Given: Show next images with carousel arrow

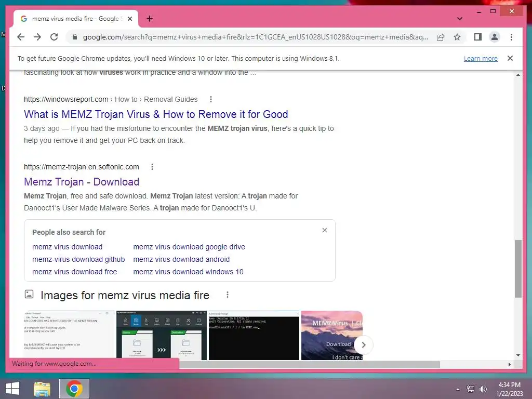Looking at the screenshot, I should point(363,345).
